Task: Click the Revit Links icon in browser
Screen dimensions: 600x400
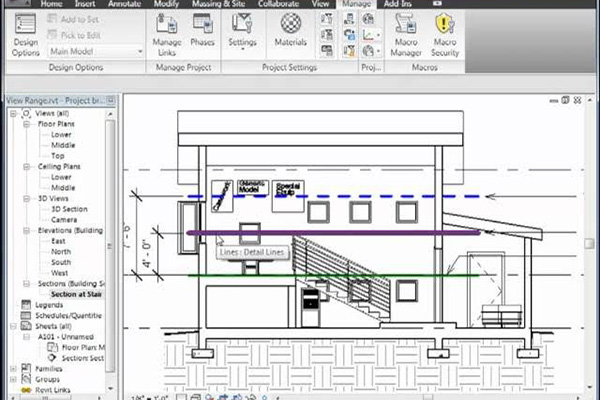Action: click(x=26, y=390)
